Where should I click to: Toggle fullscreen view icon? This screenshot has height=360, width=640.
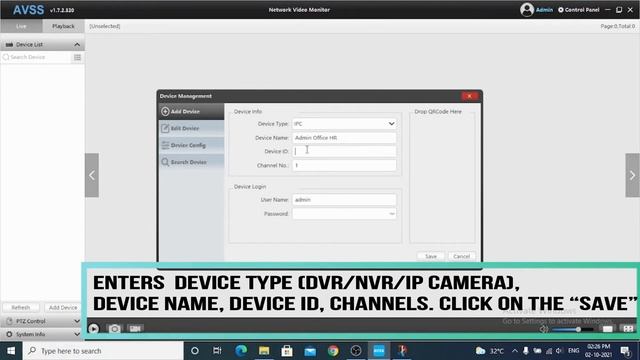628,329
